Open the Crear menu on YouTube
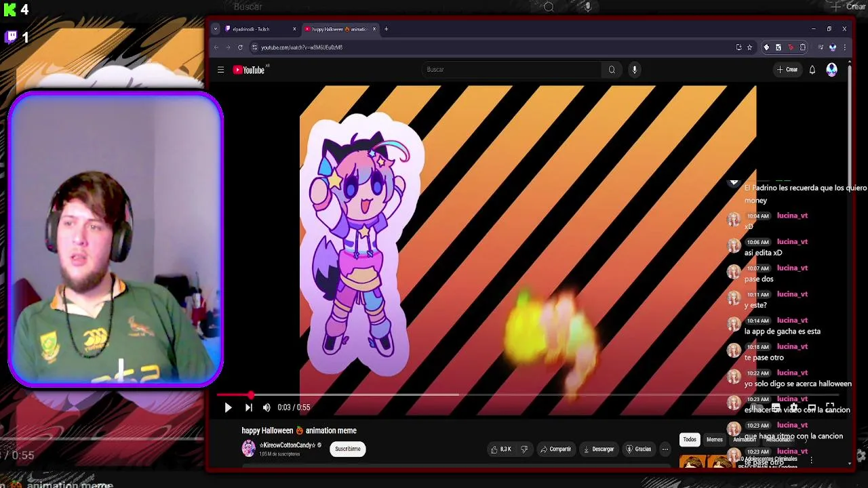This screenshot has width=868, height=488. coord(787,70)
